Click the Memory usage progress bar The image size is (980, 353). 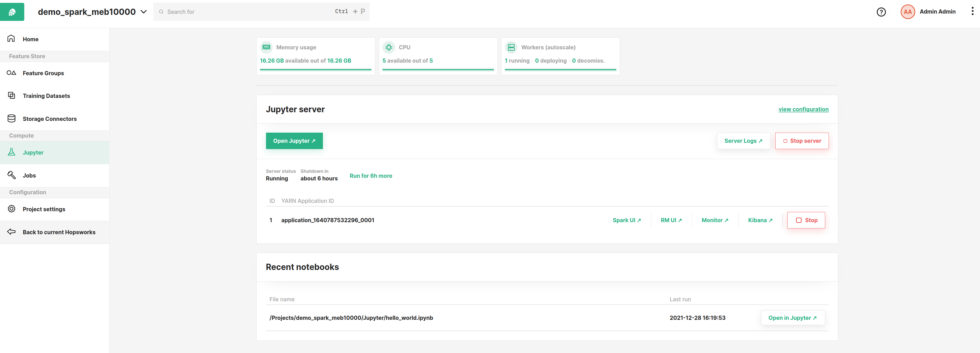315,70
